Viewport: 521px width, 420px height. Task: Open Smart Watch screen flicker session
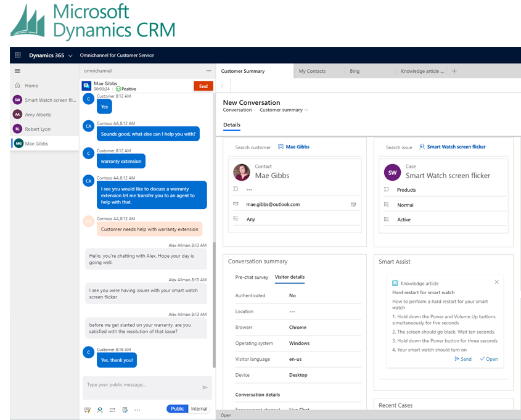[x=44, y=100]
